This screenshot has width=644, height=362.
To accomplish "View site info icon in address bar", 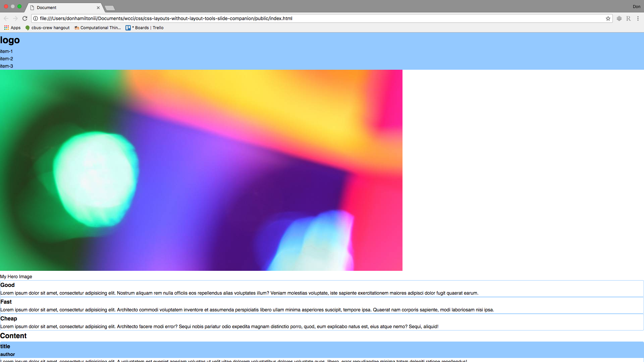I will 36,18.
